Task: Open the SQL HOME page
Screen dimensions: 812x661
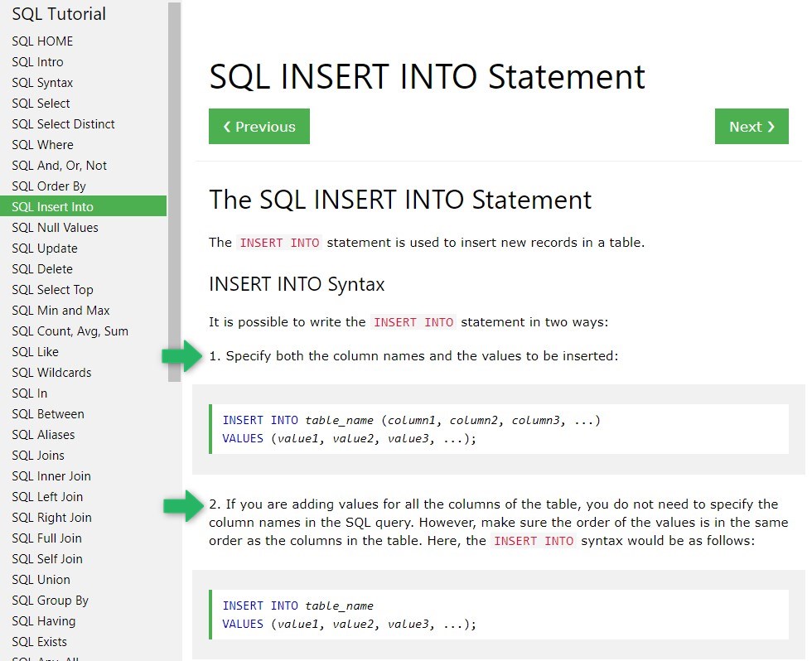Action: (42, 41)
